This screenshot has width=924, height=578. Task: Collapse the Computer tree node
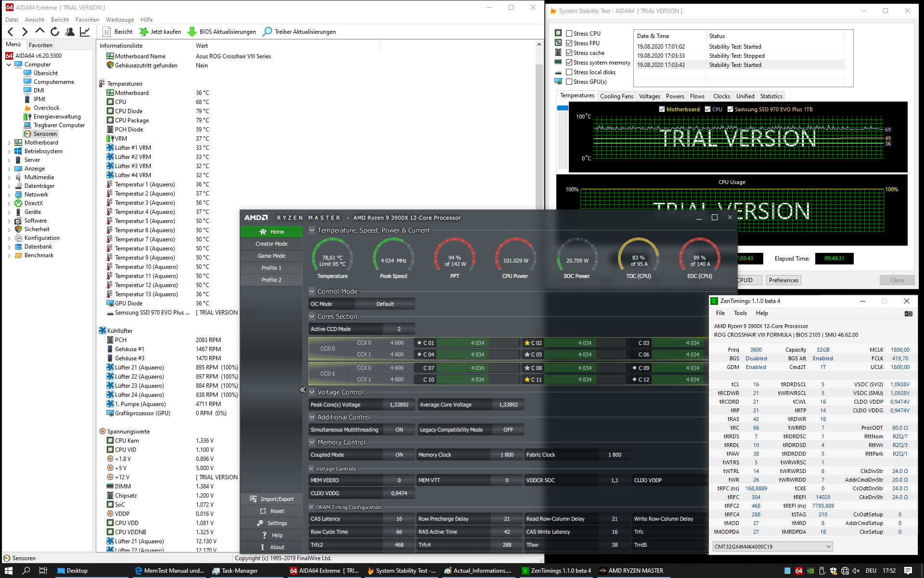pos(9,65)
